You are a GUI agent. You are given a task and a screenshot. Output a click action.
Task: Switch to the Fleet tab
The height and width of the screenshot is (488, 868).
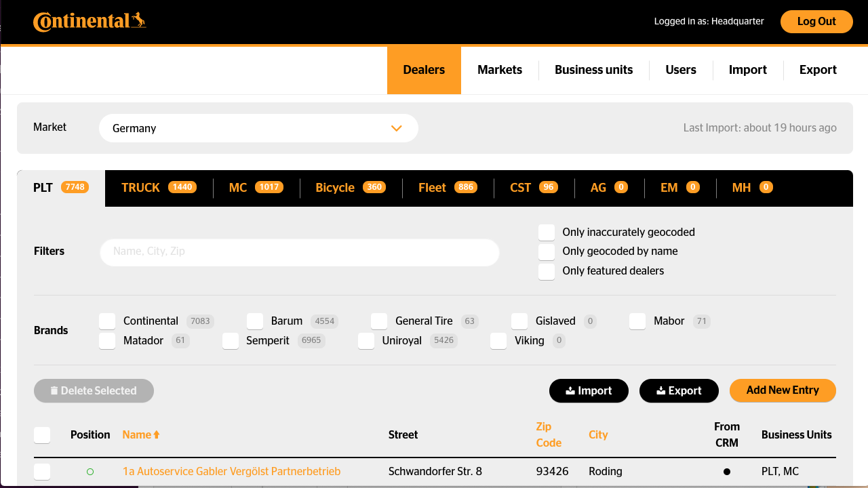click(x=448, y=188)
